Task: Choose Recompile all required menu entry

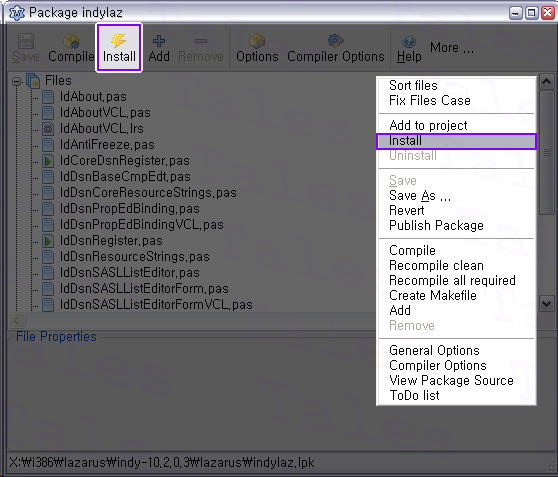Action: tap(456, 280)
